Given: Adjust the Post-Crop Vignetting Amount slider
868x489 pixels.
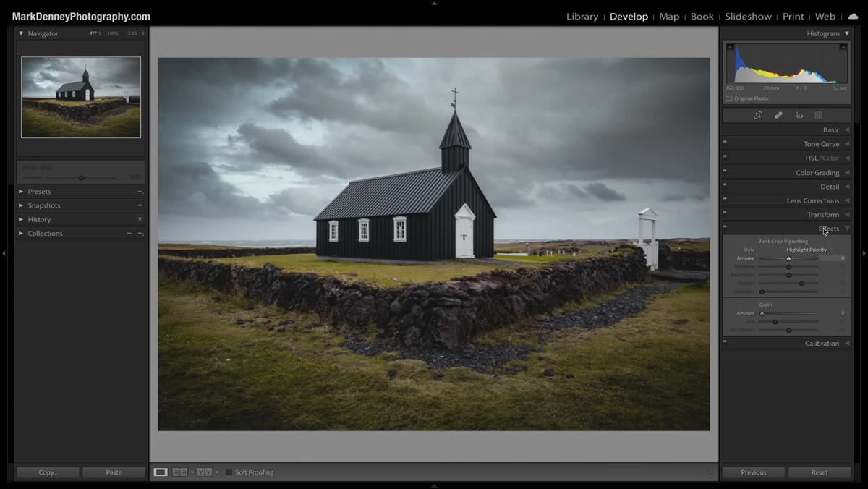Looking at the screenshot, I should pyautogui.click(x=788, y=258).
